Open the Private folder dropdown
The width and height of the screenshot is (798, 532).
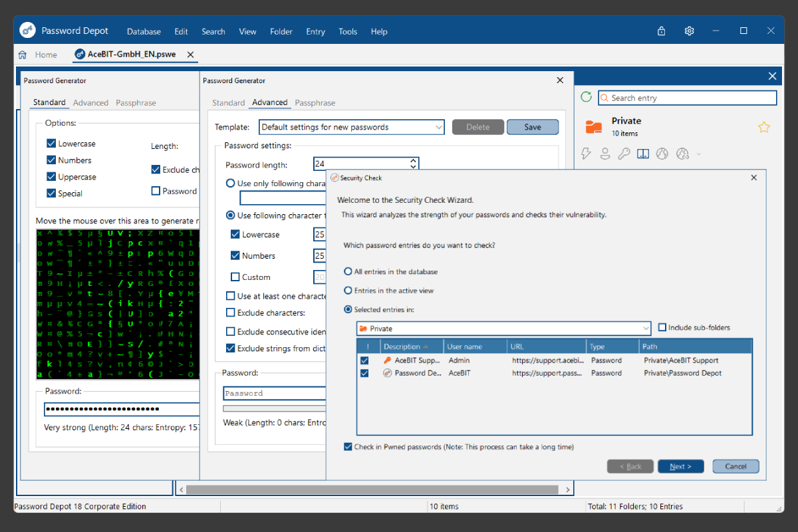point(503,329)
